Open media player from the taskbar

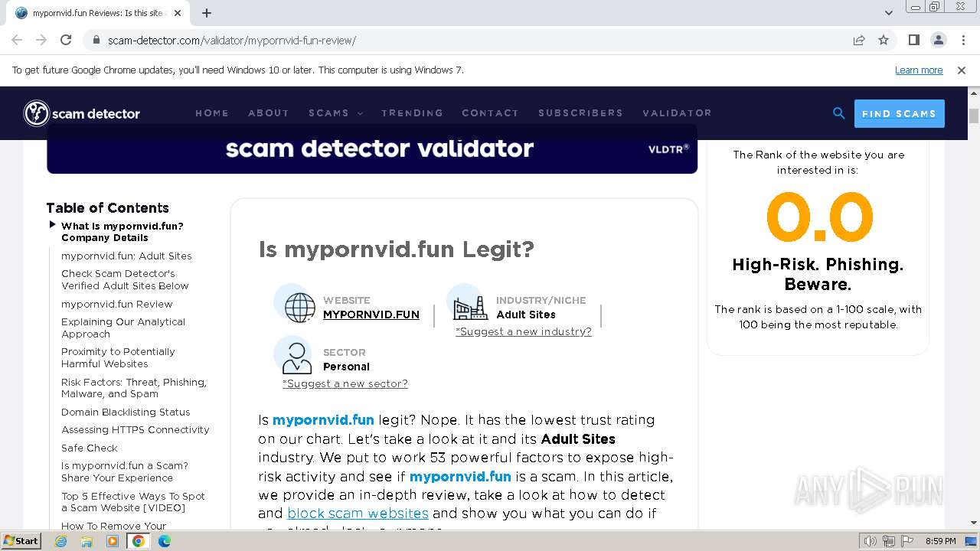pyautogui.click(x=113, y=541)
